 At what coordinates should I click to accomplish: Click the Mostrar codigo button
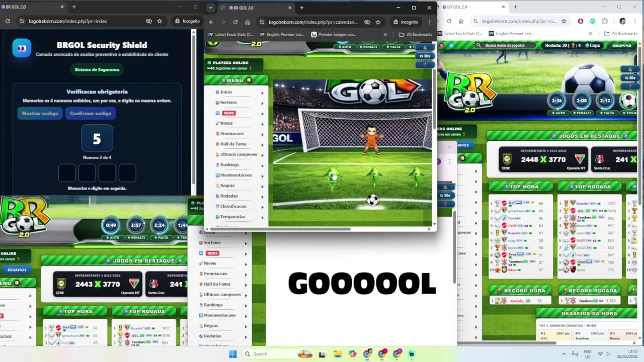40,113
